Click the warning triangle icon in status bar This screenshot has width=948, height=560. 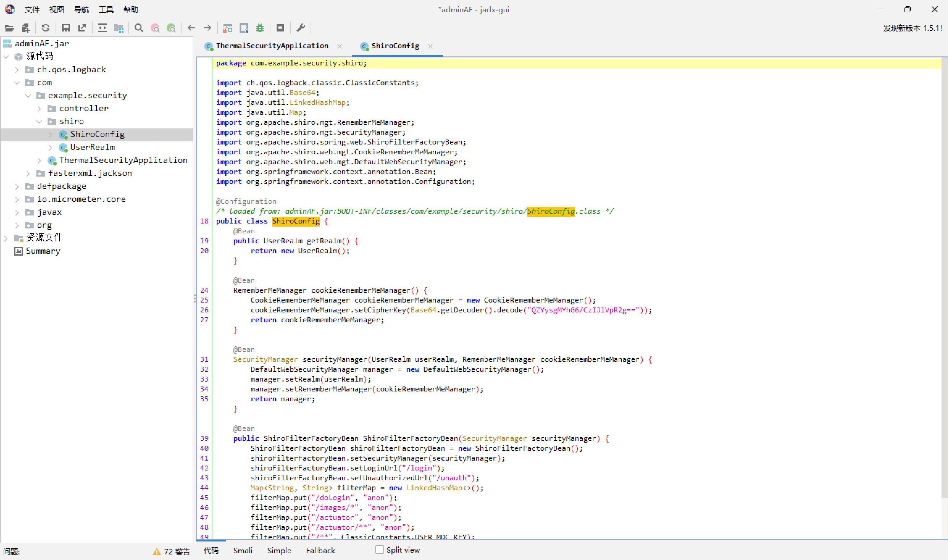(157, 552)
